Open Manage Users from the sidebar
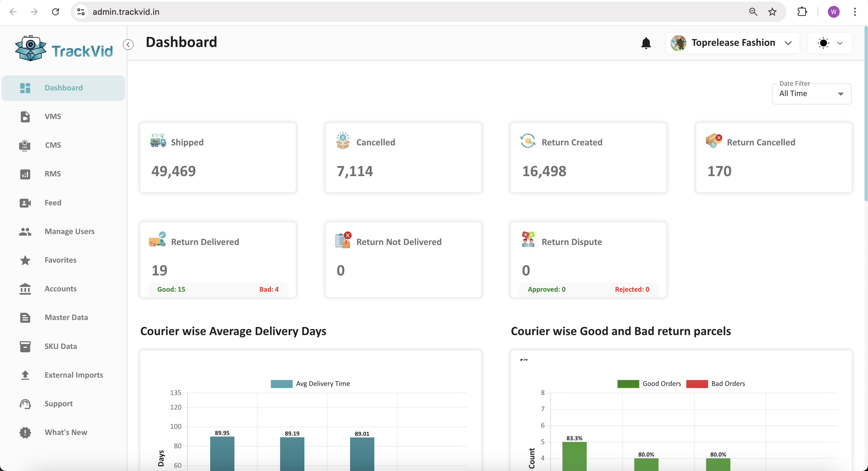This screenshot has height=471, width=868. [x=69, y=231]
